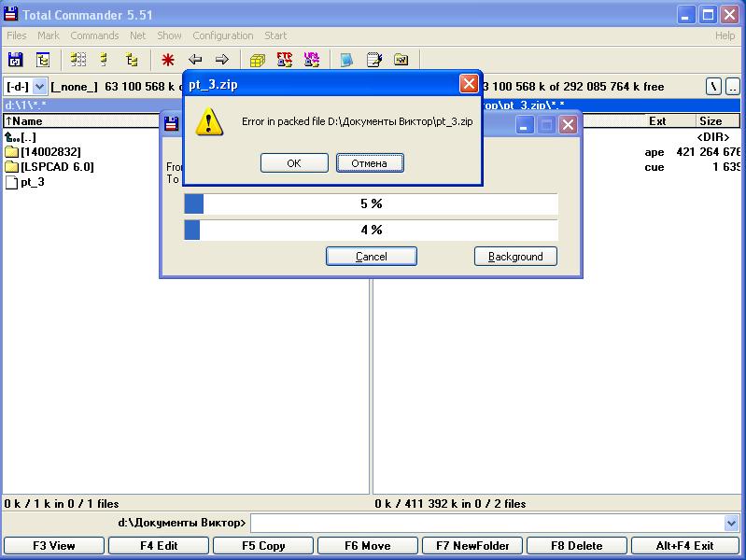Open the Commands menu

tap(94, 35)
